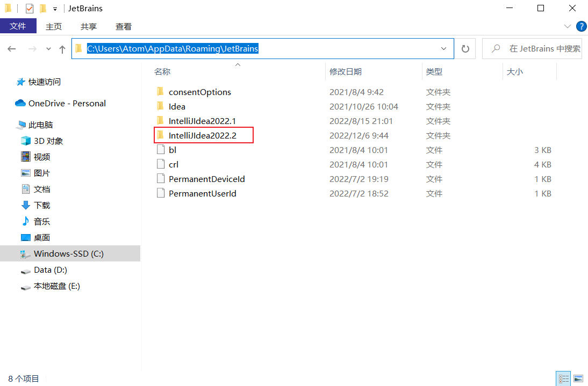
Task: Open OneDrive - Personal in navigation pane
Action: (x=67, y=103)
